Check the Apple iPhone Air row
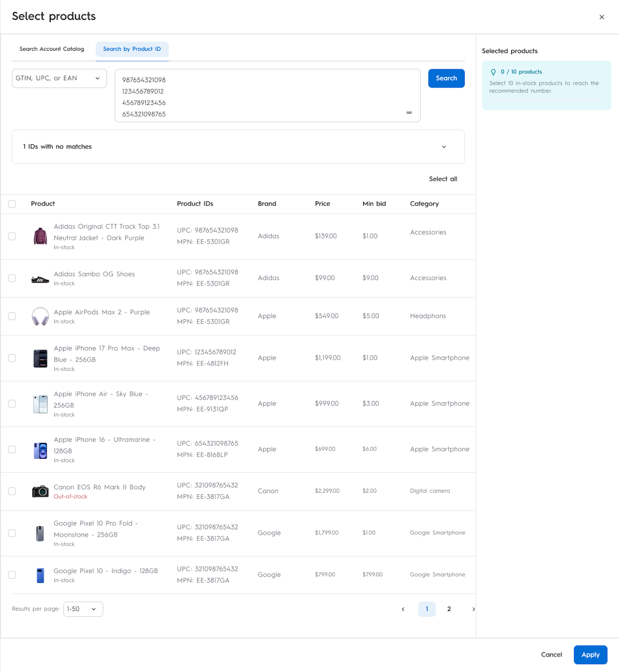 coord(12,404)
